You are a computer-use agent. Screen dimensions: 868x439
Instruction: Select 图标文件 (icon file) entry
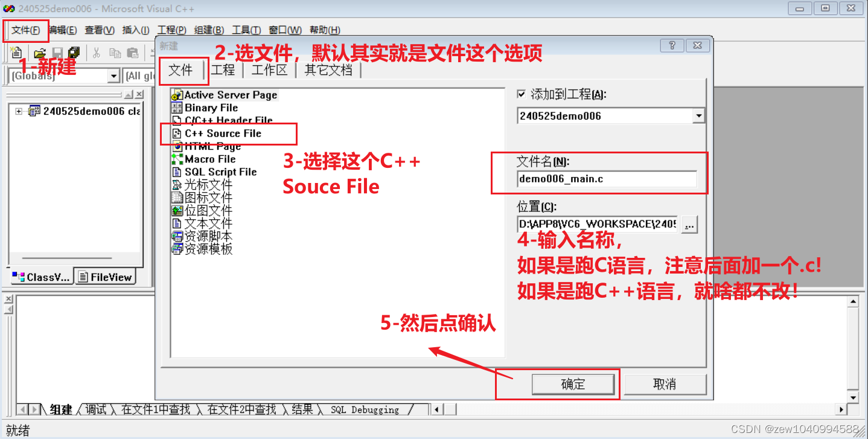pyautogui.click(x=202, y=197)
